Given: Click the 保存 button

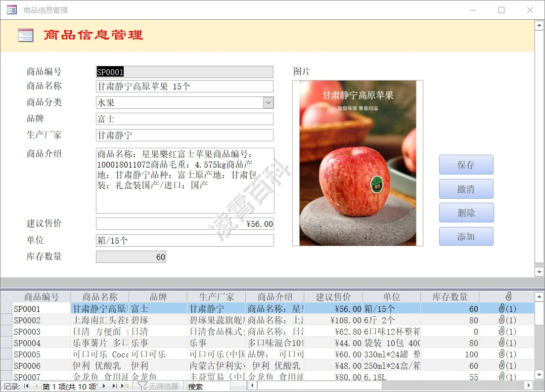Looking at the screenshot, I should point(465,165).
